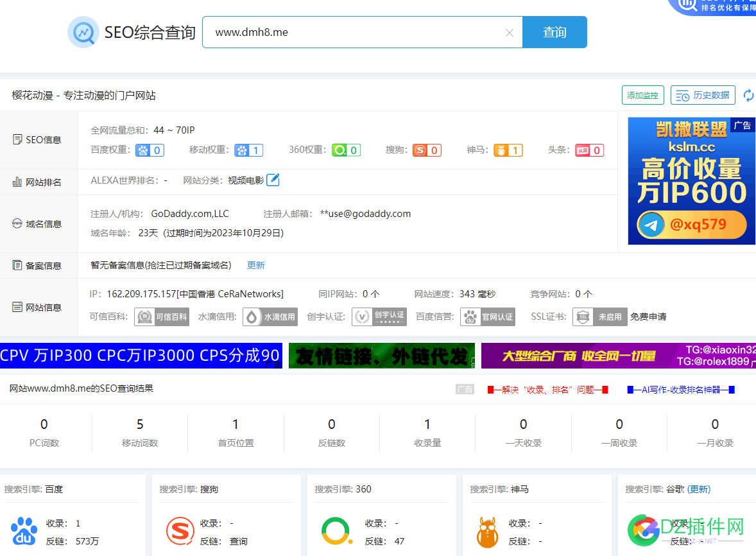Clear the domain search field
Image resolution: width=756 pixels, height=556 pixels.
point(509,32)
